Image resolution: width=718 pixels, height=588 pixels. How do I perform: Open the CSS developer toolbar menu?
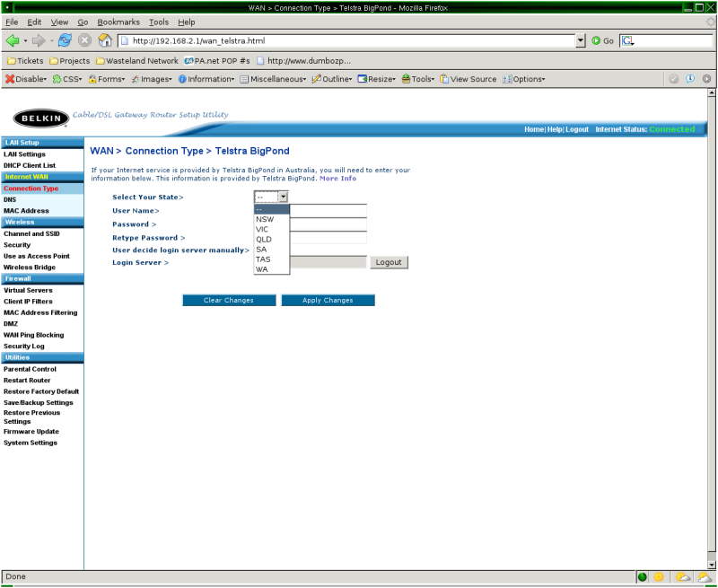67,79
